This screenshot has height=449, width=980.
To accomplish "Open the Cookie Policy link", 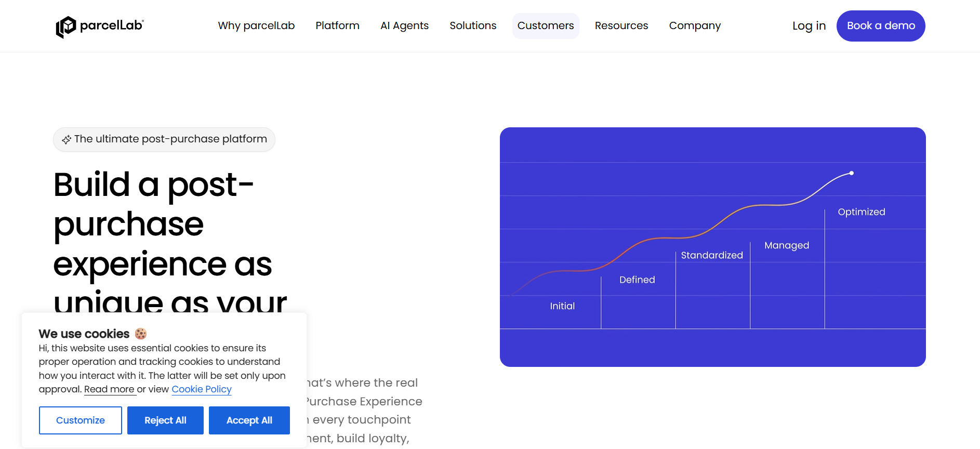I will 202,389.
